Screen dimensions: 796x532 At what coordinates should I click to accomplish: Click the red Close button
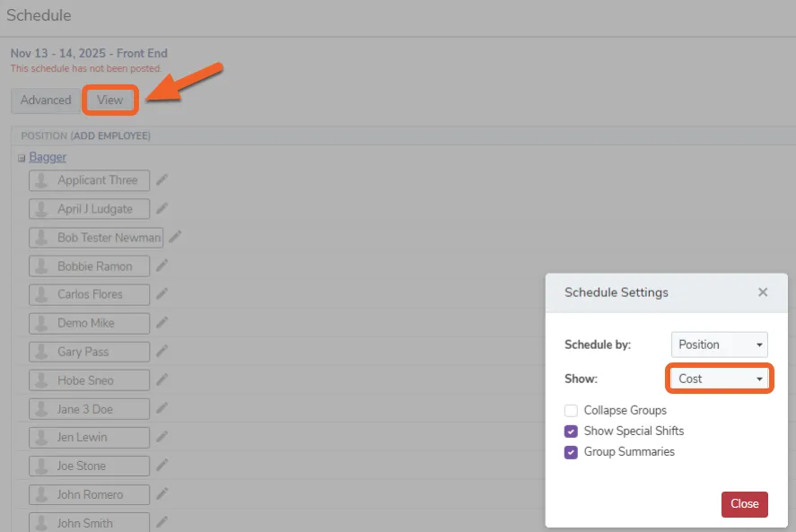pyautogui.click(x=744, y=504)
